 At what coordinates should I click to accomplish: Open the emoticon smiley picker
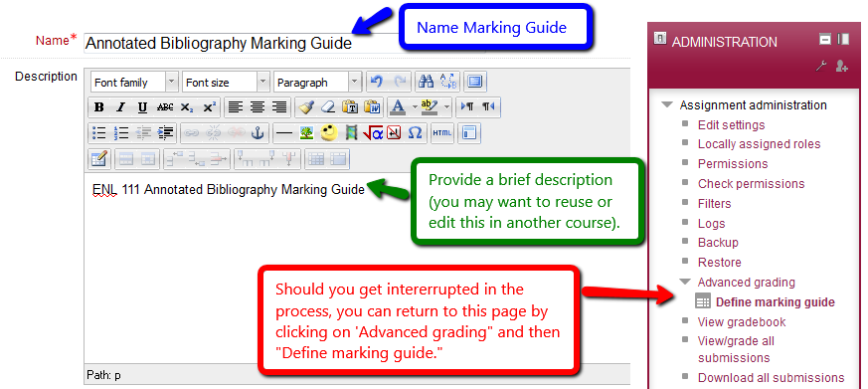pyautogui.click(x=329, y=133)
